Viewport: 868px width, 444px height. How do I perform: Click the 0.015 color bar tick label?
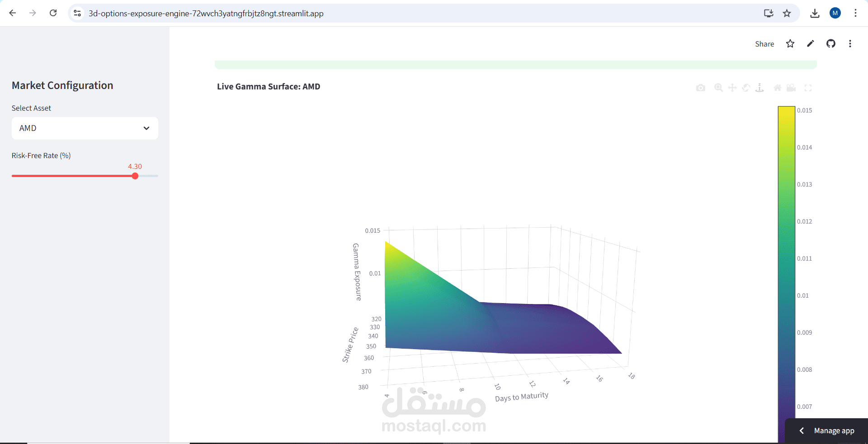[x=804, y=110]
